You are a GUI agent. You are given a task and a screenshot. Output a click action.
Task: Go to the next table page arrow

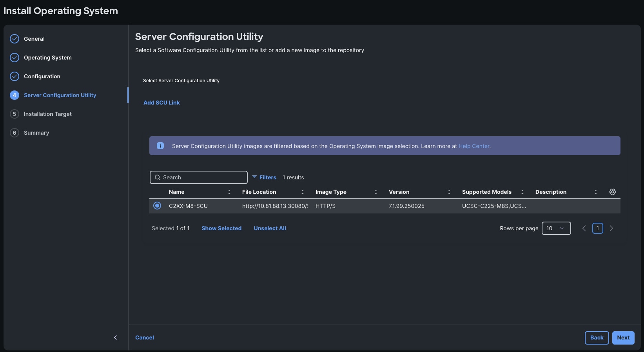[x=611, y=228]
